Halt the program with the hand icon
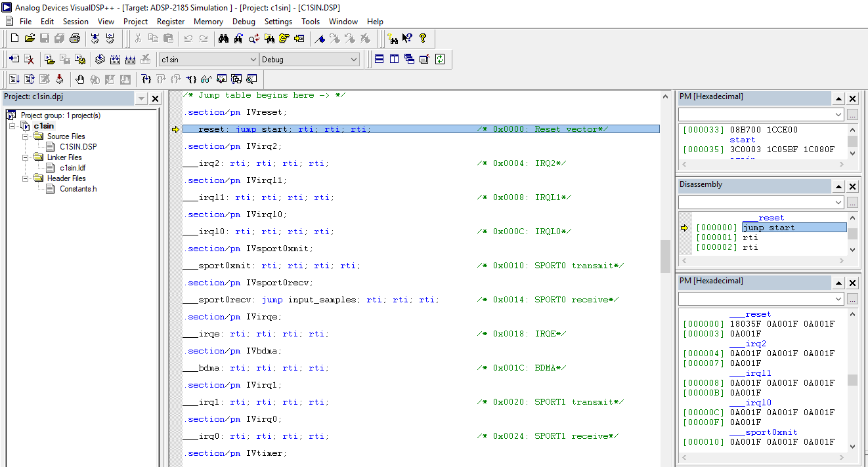 (80, 79)
